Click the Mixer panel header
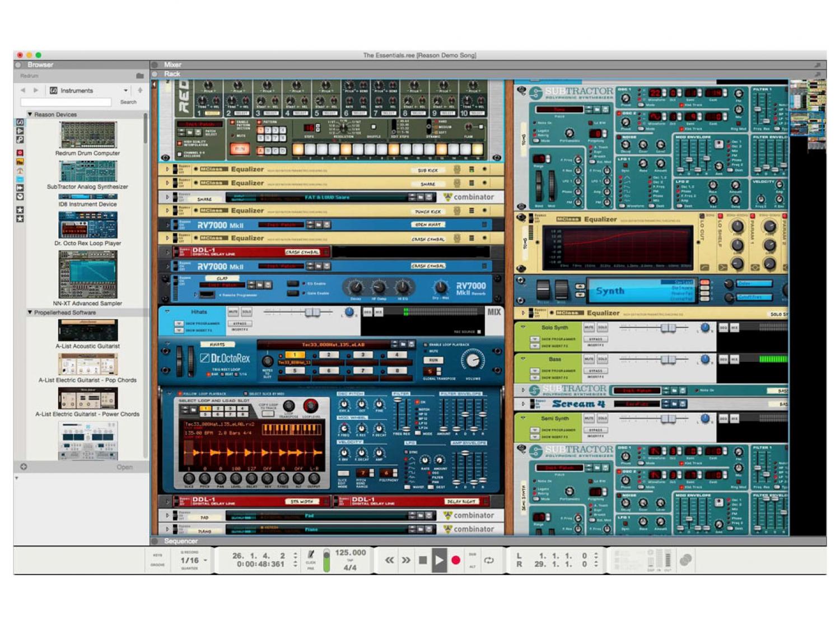The image size is (840, 630). tap(172, 65)
